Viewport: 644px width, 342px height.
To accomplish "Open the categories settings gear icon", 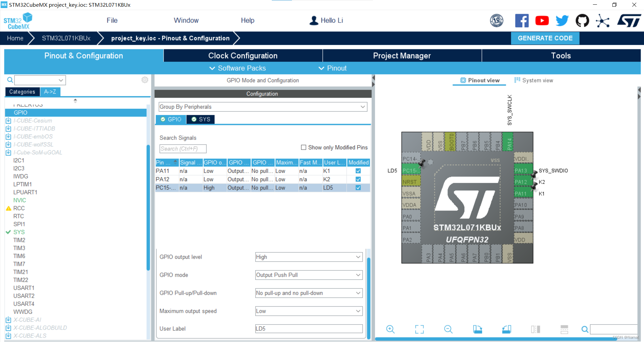I will click(145, 80).
